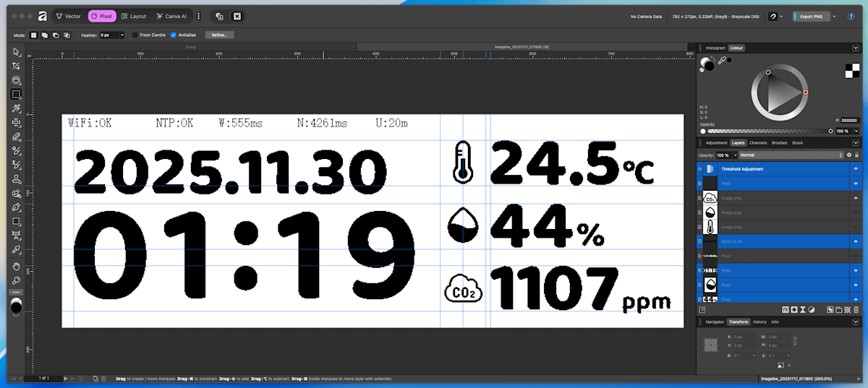The height and width of the screenshot is (388, 868).
Task: Switch to the Layout studio
Action: coord(134,16)
